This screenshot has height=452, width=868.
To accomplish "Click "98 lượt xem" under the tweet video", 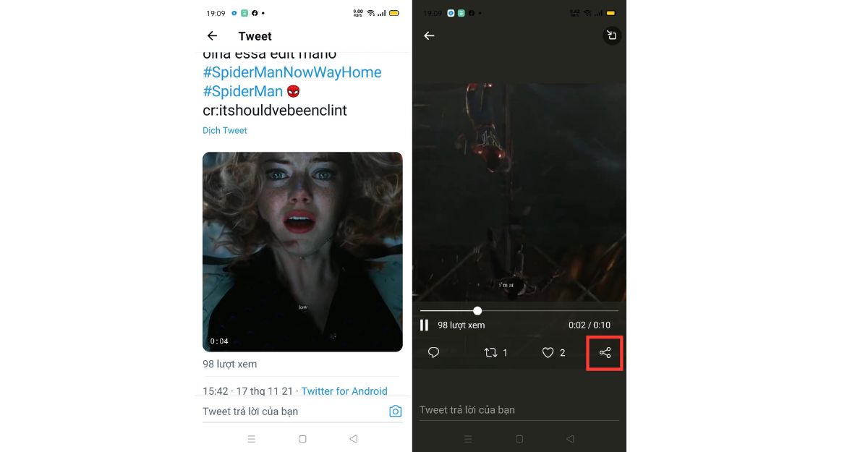I will click(229, 364).
